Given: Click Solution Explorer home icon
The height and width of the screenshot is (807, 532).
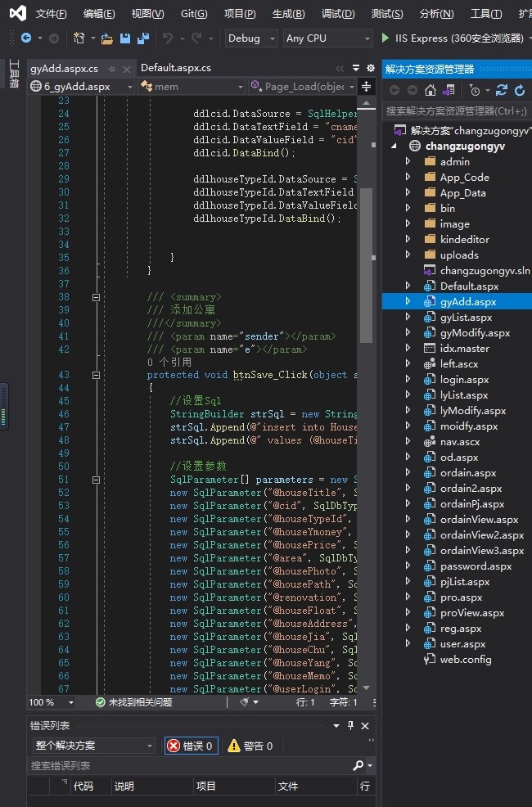Looking at the screenshot, I should 431,91.
